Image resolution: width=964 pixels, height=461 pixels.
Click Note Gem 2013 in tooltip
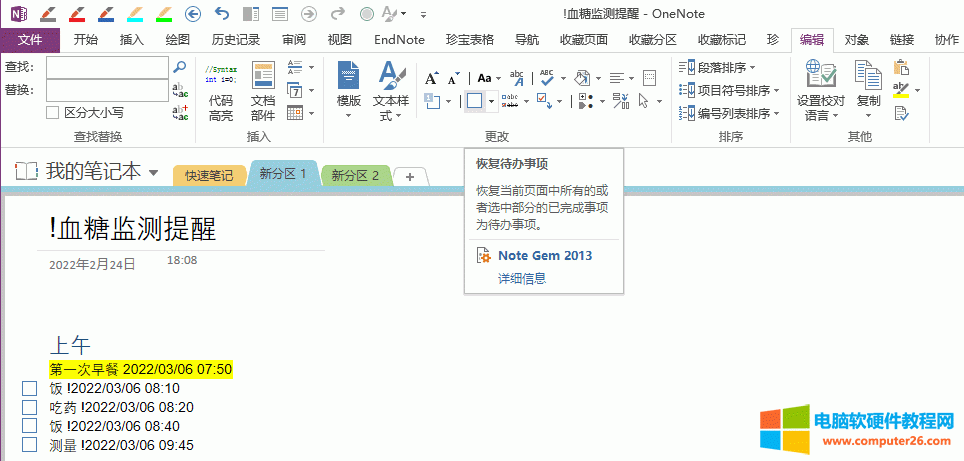point(545,255)
